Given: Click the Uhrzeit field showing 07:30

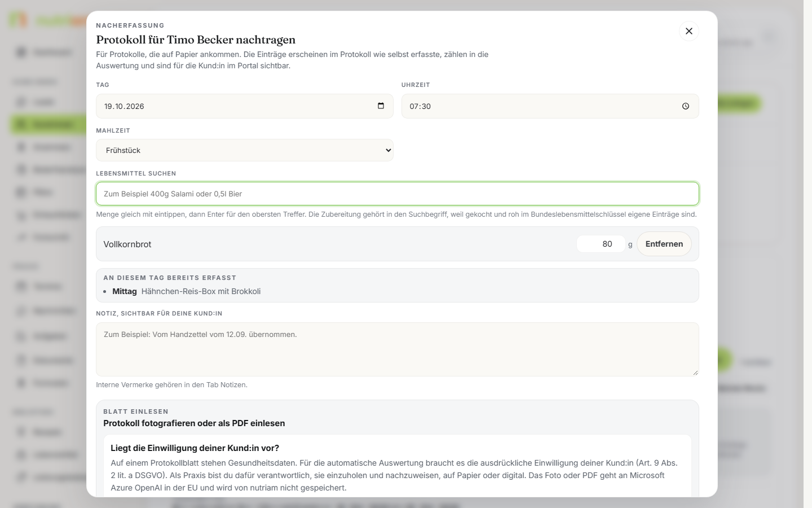Looking at the screenshot, I should pos(550,106).
